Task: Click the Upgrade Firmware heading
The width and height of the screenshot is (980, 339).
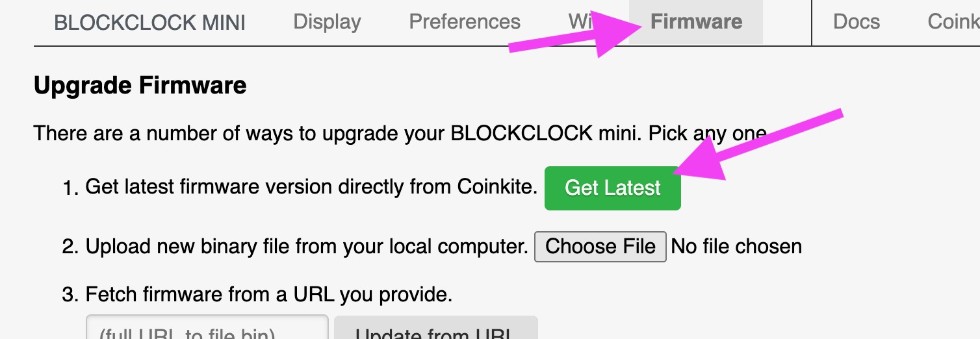Action: point(140,86)
